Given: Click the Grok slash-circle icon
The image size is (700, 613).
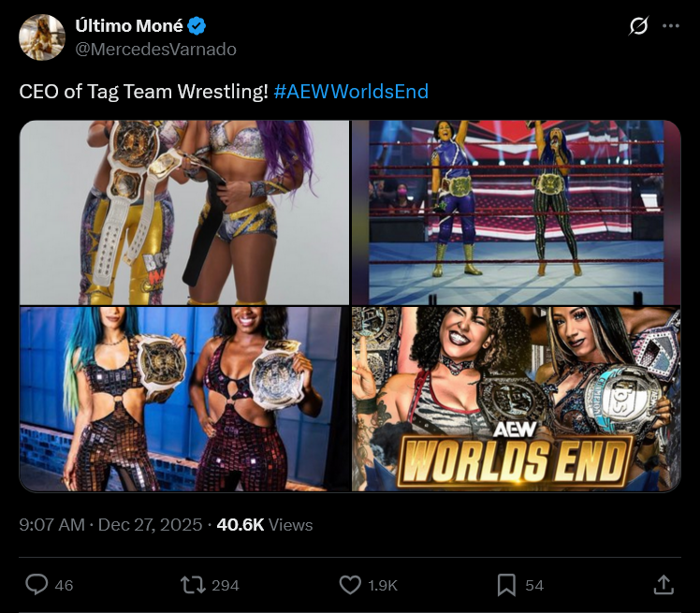Looking at the screenshot, I should pos(638,26).
